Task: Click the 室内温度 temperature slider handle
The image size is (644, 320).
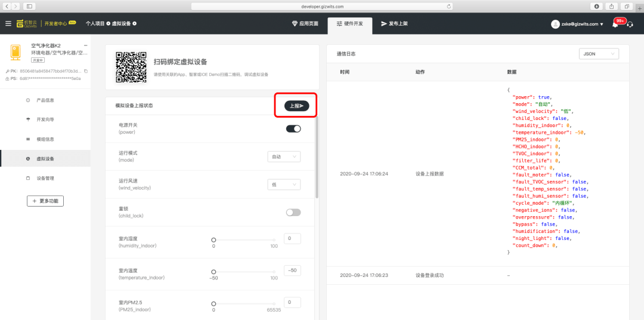Action: [213, 272]
